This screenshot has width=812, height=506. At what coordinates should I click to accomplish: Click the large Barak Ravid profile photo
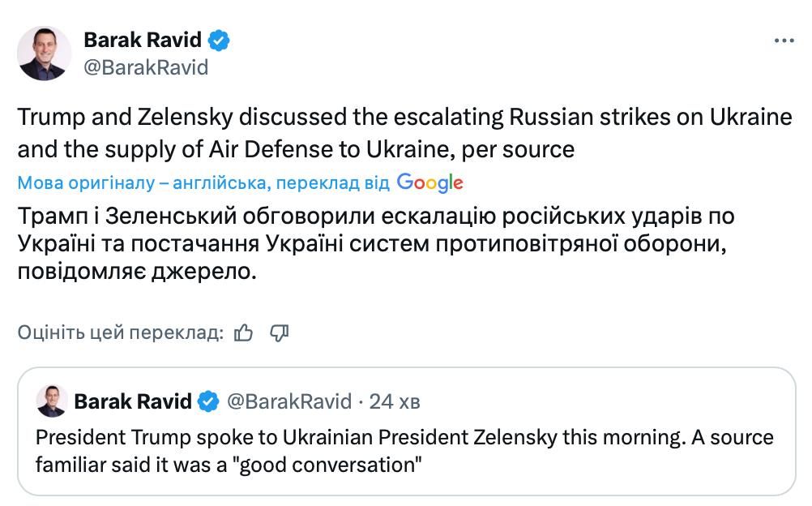[45, 54]
